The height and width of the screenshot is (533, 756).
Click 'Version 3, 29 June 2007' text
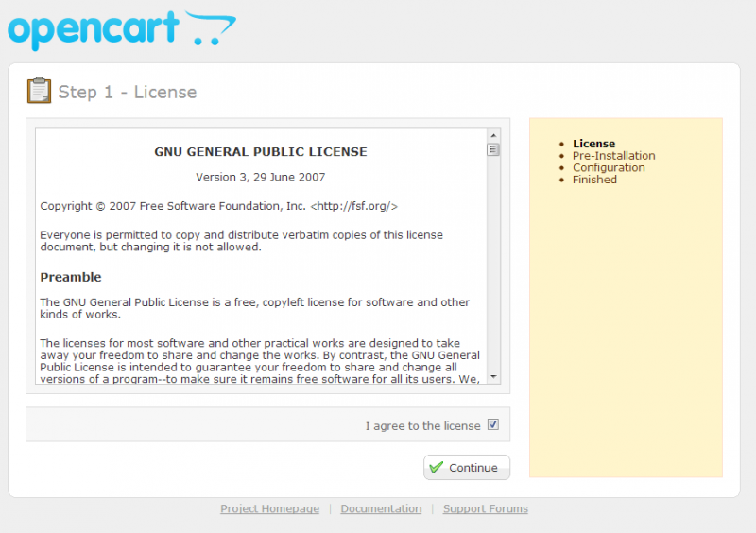click(x=261, y=177)
